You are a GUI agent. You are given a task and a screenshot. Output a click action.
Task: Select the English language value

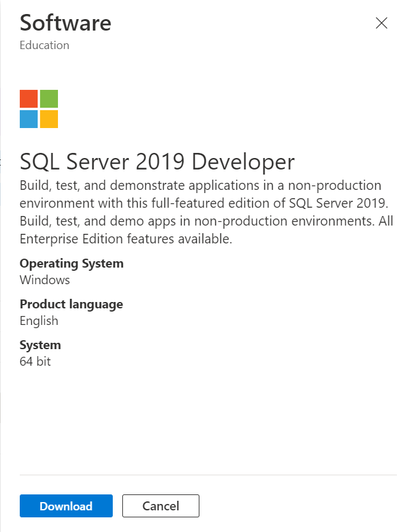[39, 320]
